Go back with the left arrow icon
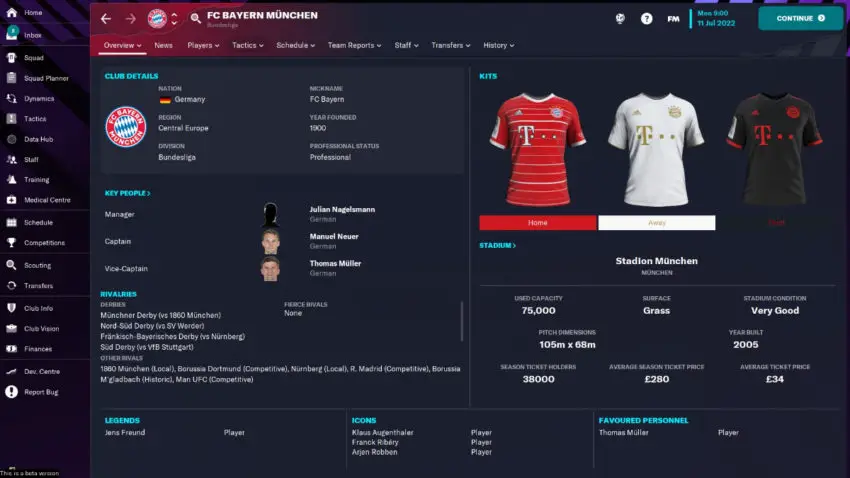 point(106,19)
